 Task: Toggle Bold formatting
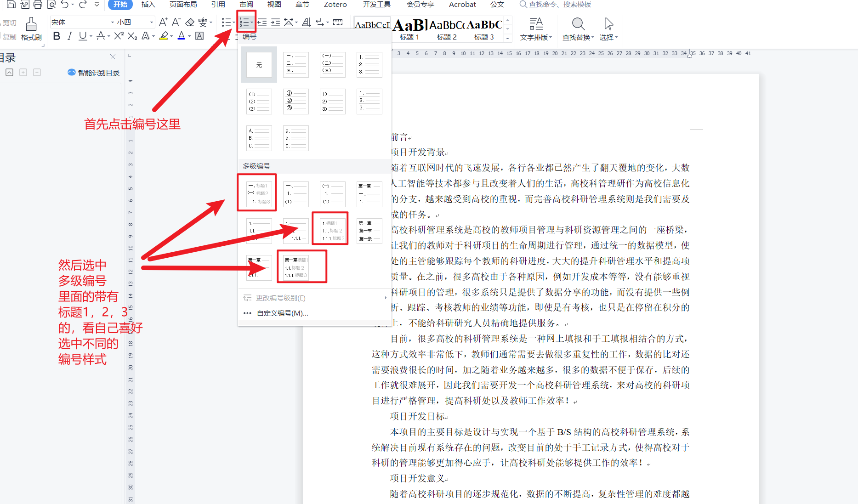[57, 36]
